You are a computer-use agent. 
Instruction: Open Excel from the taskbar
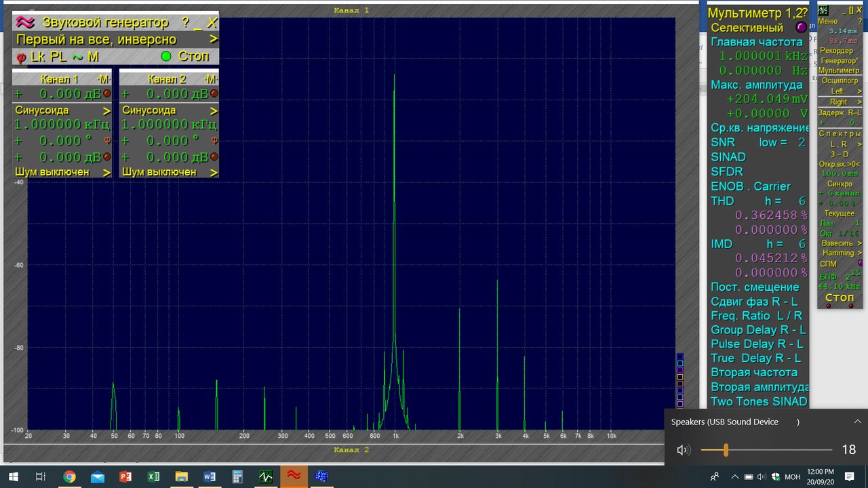tap(153, 476)
